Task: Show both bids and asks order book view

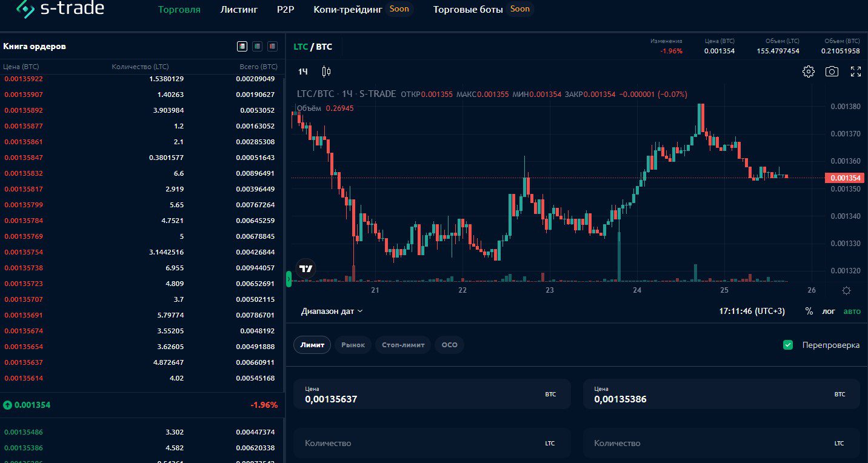Action: (242, 46)
